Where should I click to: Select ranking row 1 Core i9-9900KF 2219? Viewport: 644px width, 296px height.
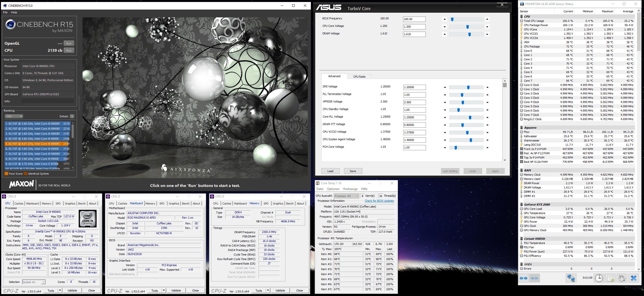tap(37, 124)
